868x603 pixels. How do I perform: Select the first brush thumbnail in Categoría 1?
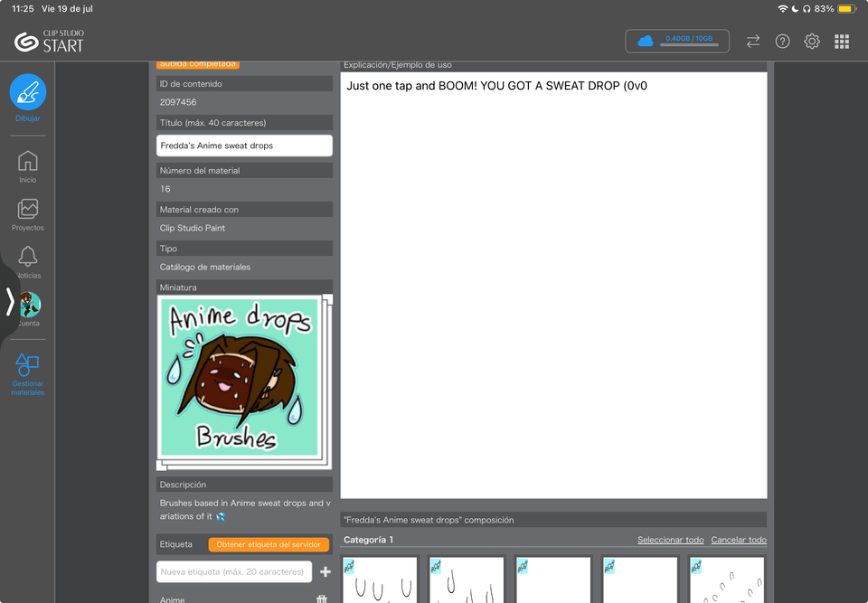click(380, 579)
